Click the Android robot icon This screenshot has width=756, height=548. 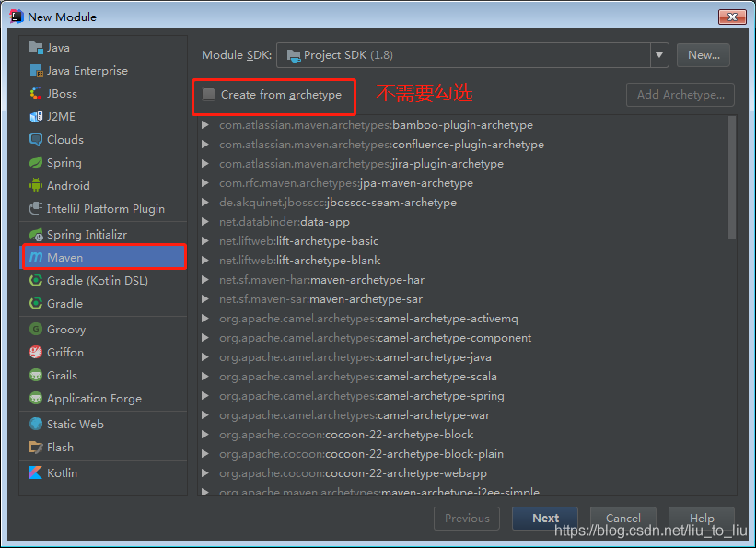[36, 185]
